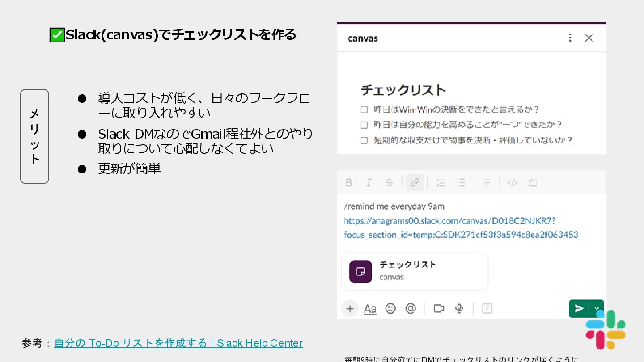Apply blockquote formatting
The height and width of the screenshot is (362, 644).
pyautogui.click(x=487, y=182)
